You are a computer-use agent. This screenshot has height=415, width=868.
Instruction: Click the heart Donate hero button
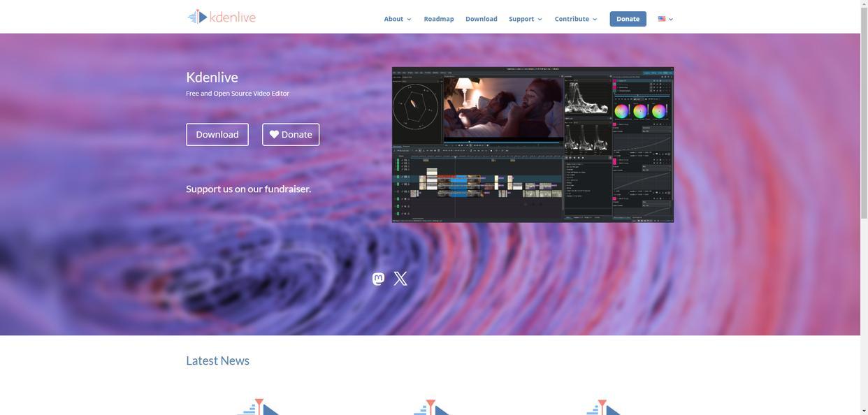coord(290,135)
